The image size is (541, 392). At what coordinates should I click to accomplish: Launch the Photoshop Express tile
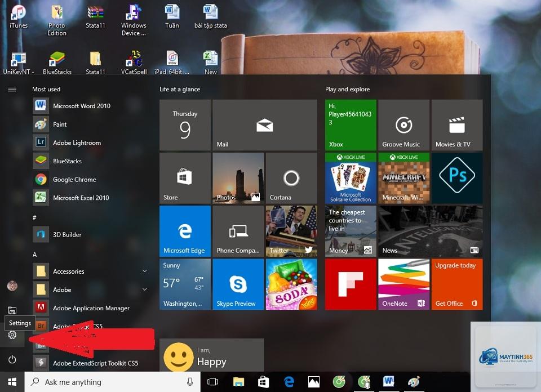[457, 178]
